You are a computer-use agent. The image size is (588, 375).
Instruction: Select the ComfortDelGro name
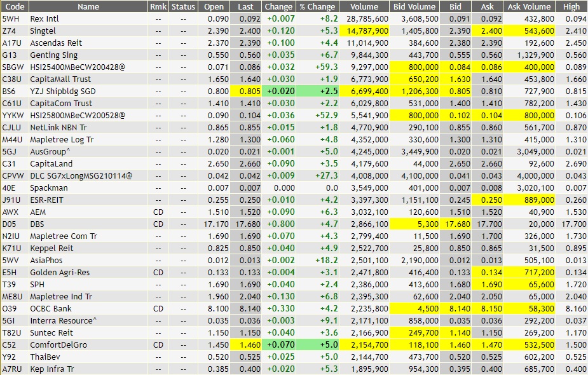tap(58, 344)
